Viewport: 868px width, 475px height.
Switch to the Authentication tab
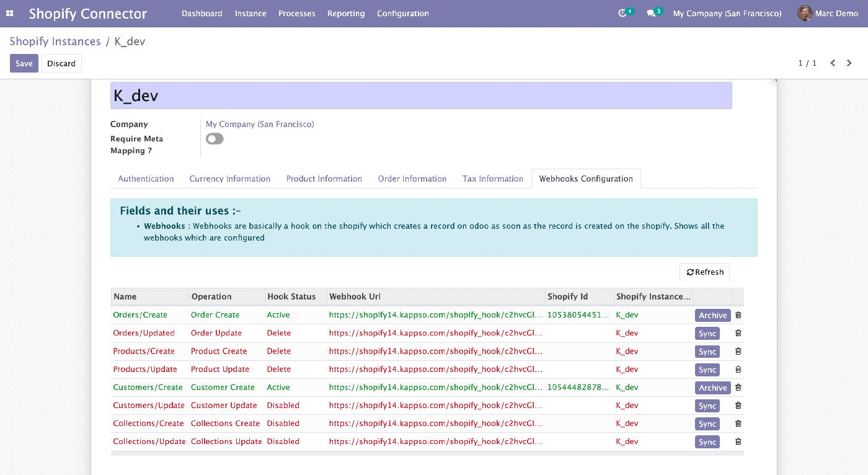(x=146, y=179)
